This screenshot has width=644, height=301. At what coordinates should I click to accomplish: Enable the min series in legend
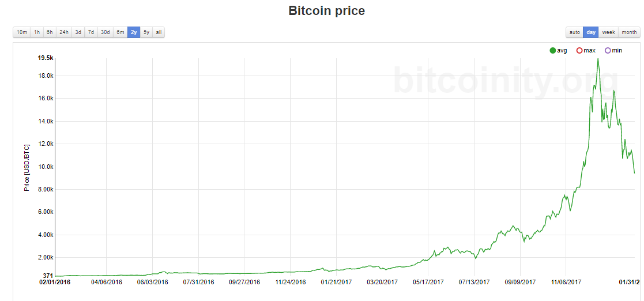[613, 51]
